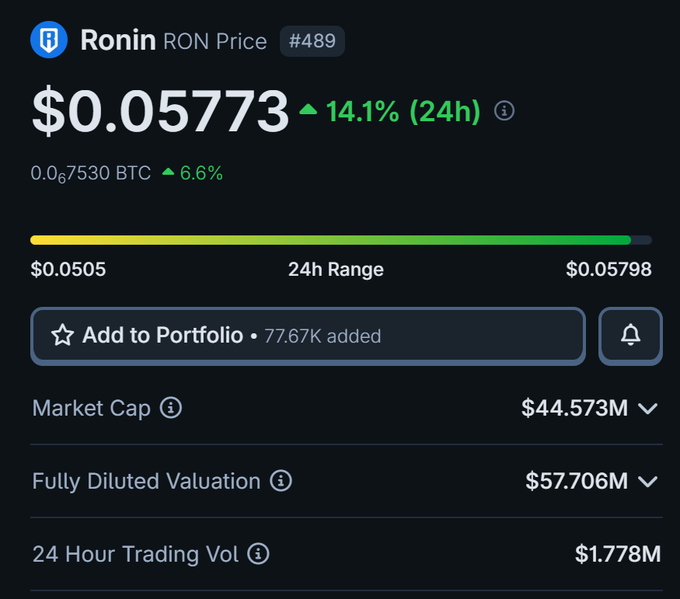Click the Market Cap label

[92, 409]
